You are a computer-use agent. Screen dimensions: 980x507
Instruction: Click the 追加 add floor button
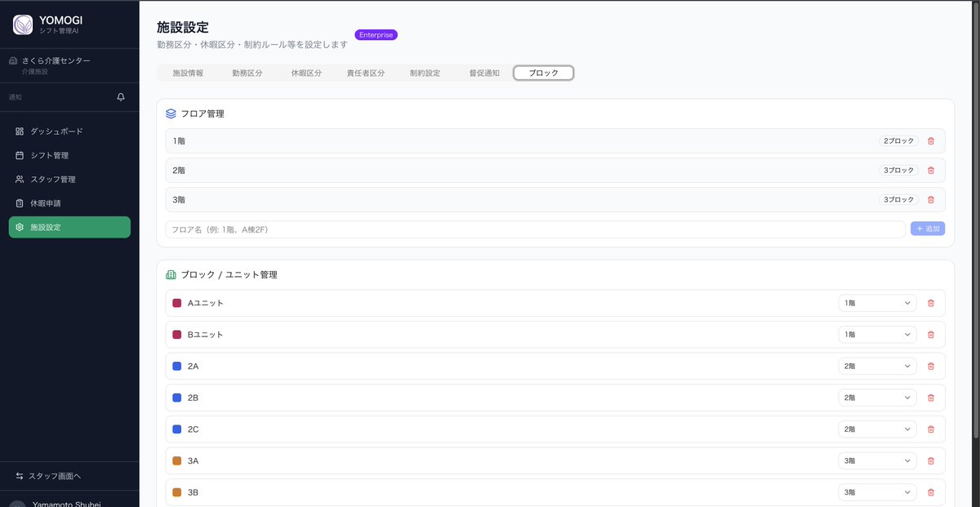point(928,229)
